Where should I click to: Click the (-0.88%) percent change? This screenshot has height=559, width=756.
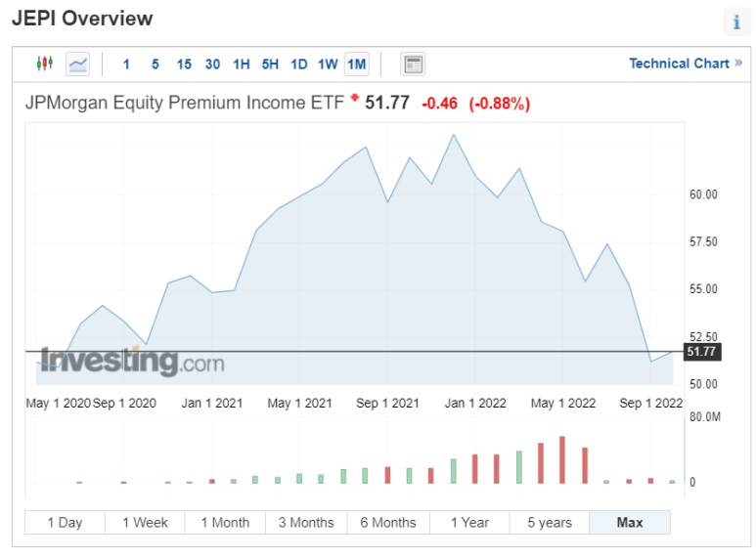click(x=500, y=104)
